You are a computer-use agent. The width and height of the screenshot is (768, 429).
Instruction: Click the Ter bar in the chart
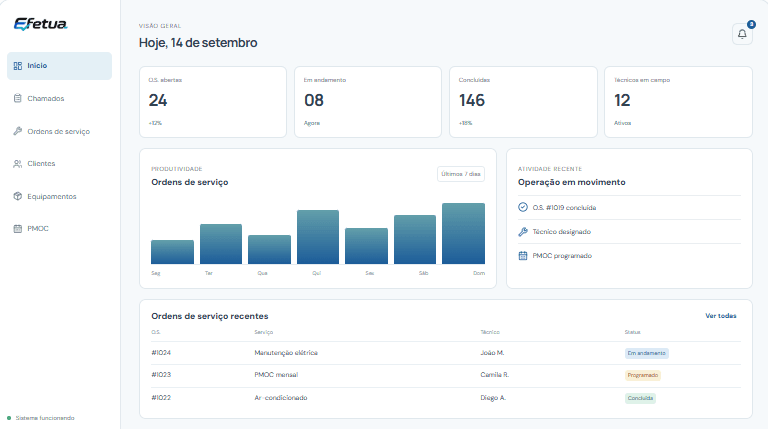point(221,244)
